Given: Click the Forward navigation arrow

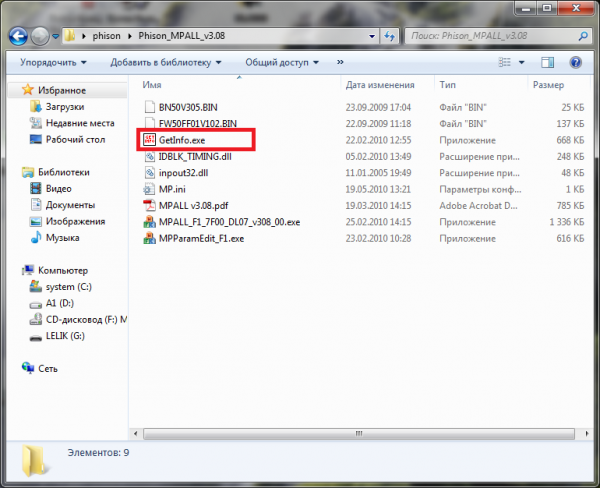Looking at the screenshot, I should pyautogui.click(x=40, y=37).
